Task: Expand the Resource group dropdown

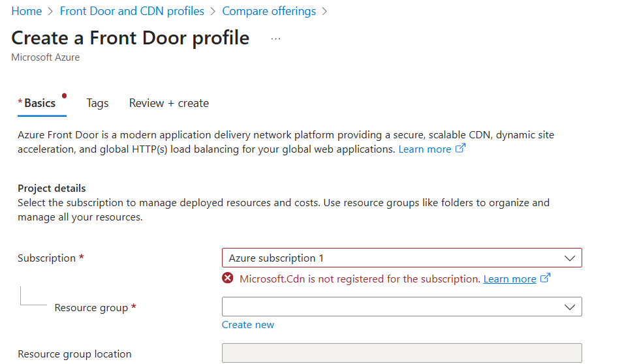Action: coord(402,307)
